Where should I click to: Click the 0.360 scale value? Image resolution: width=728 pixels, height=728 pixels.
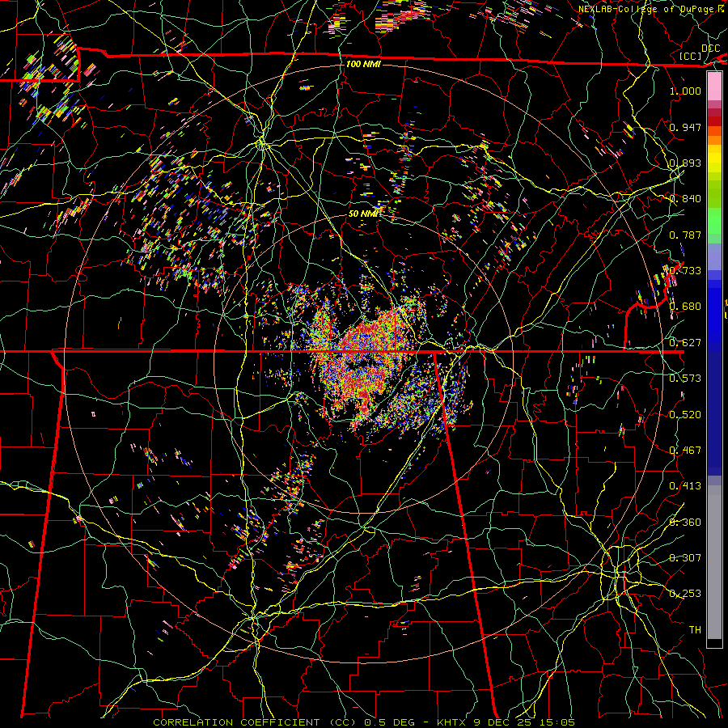pyautogui.click(x=685, y=523)
